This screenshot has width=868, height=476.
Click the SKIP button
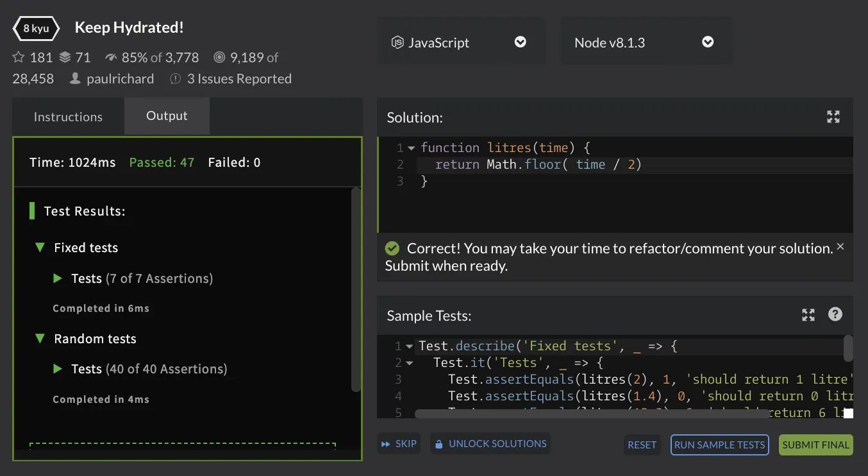point(399,444)
